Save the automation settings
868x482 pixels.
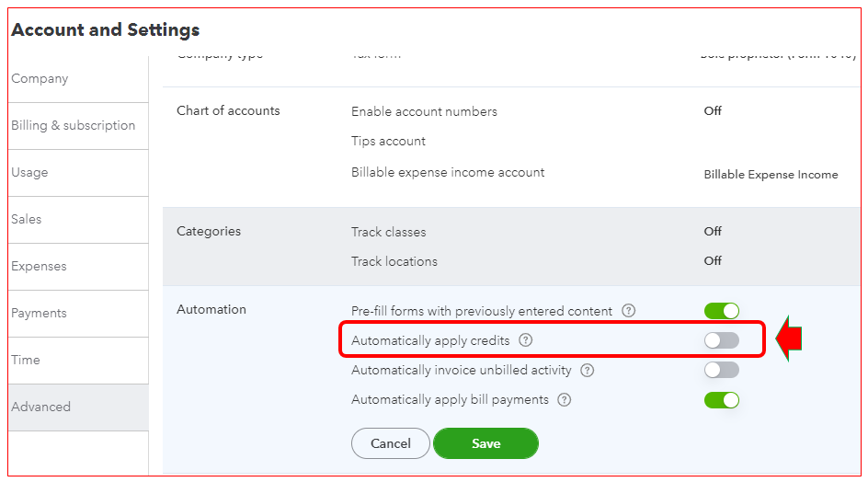485,443
